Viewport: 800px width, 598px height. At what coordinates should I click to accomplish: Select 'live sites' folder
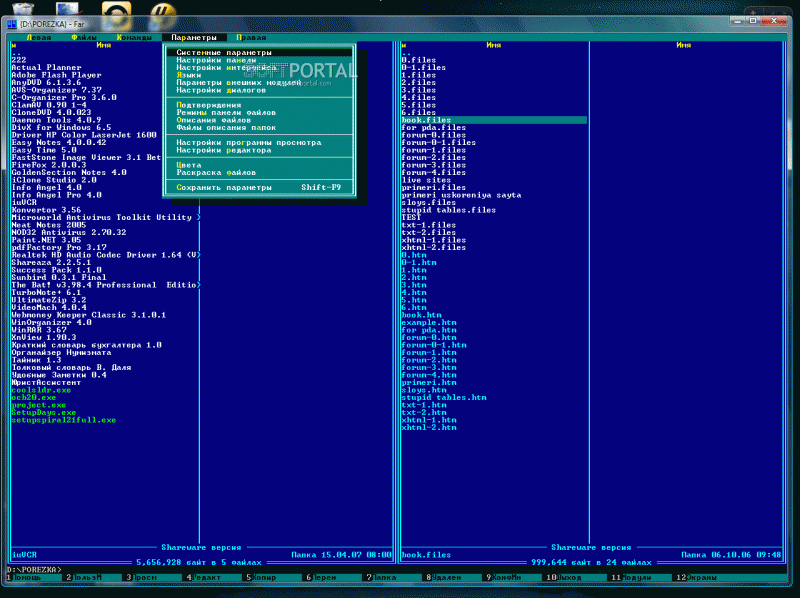[x=426, y=180]
